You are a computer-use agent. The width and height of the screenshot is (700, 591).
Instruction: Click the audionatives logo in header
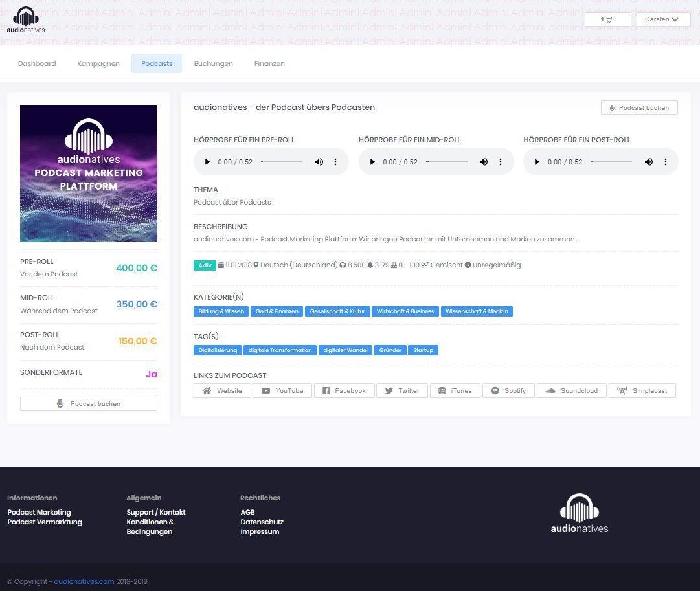pyautogui.click(x=26, y=19)
